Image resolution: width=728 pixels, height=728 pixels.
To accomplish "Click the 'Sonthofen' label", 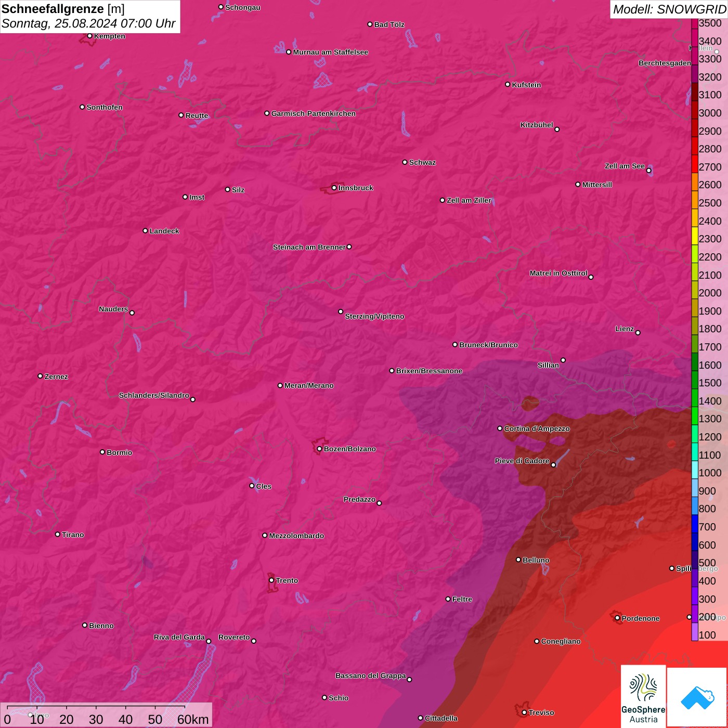I will 105,107.
